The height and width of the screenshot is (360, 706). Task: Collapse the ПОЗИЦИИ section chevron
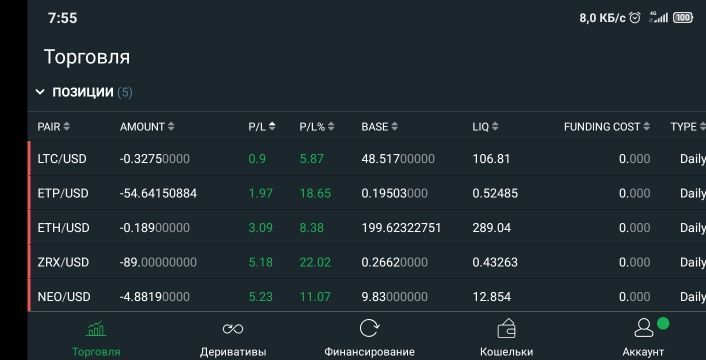coord(40,92)
